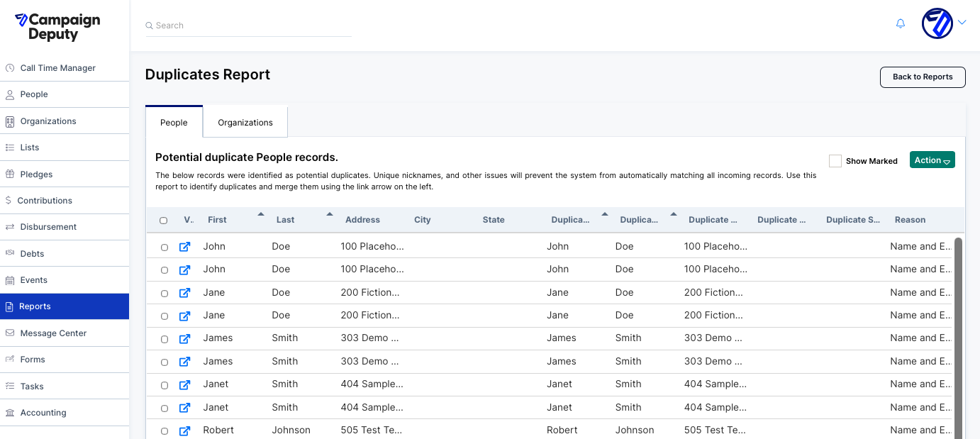This screenshot has width=980, height=439.
Task: Click the Message Center envelope icon
Action: point(10,333)
